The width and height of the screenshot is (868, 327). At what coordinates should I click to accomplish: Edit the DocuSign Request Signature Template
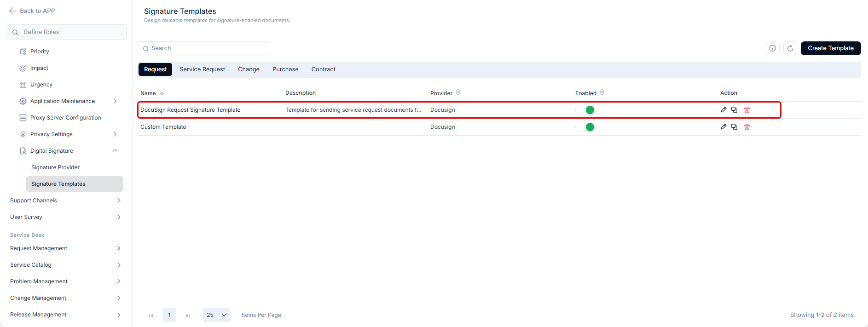(723, 110)
